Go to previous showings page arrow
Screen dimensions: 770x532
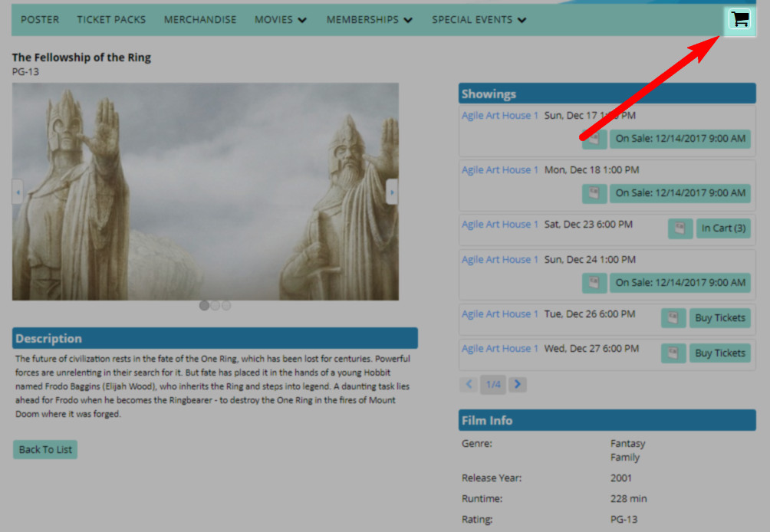469,384
